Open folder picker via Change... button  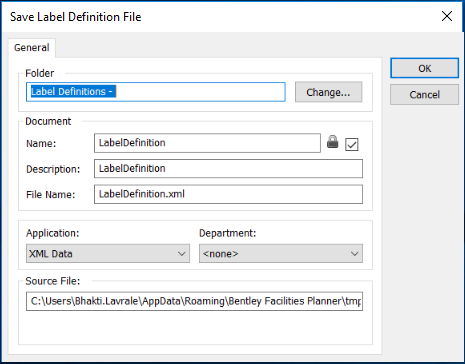pyautogui.click(x=328, y=92)
